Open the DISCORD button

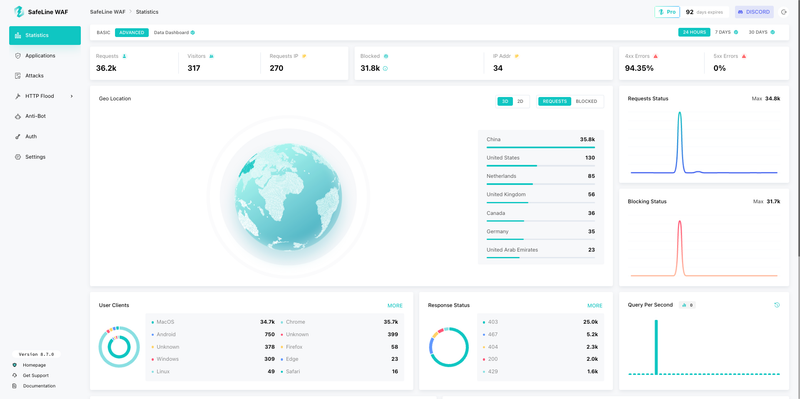(754, 12)
